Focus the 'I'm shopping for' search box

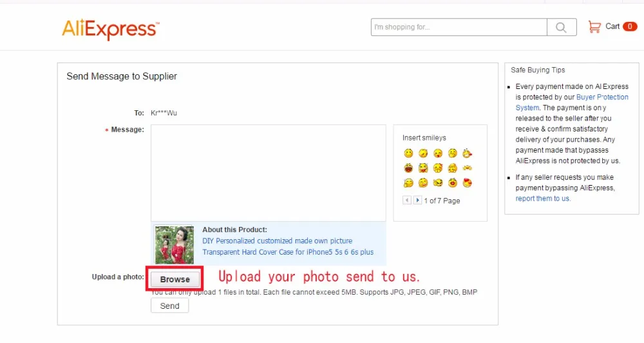(x=459, y=27)
